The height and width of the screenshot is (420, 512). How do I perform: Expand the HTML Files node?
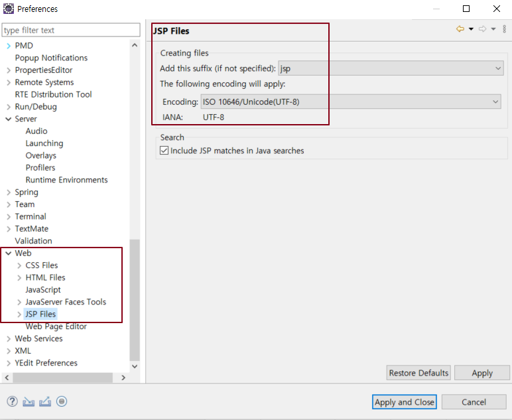click(x=19, y=277)
